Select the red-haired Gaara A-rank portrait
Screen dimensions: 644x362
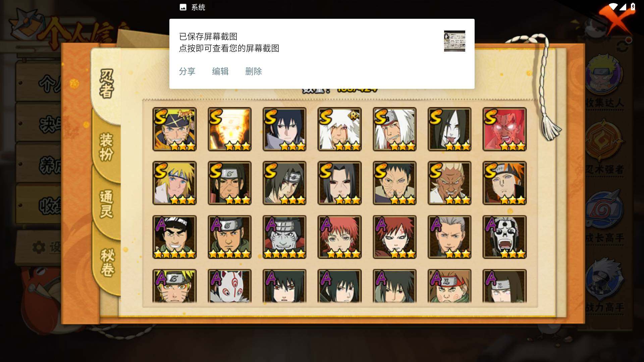(x=394, y=237)
